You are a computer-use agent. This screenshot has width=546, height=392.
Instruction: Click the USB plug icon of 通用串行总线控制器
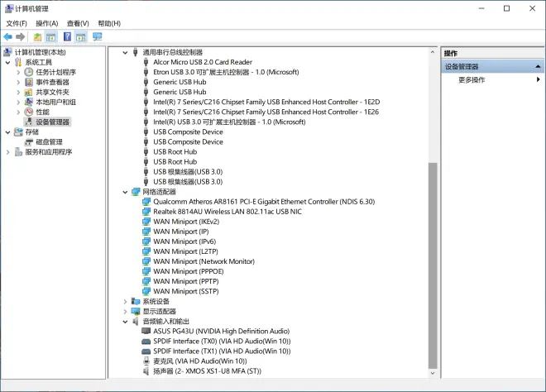[x=136, y=52]
